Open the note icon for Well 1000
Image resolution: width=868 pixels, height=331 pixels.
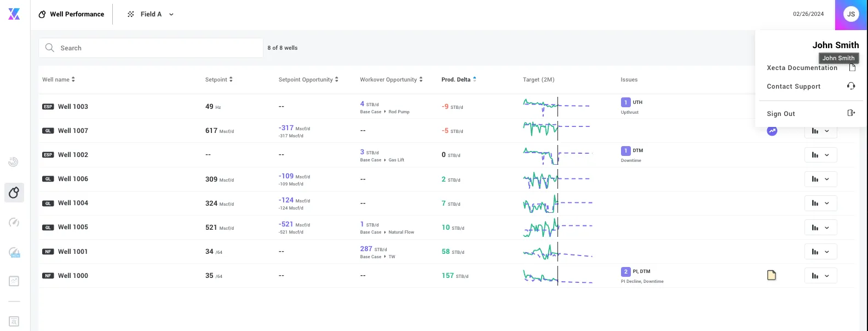(x=772, y=276)
